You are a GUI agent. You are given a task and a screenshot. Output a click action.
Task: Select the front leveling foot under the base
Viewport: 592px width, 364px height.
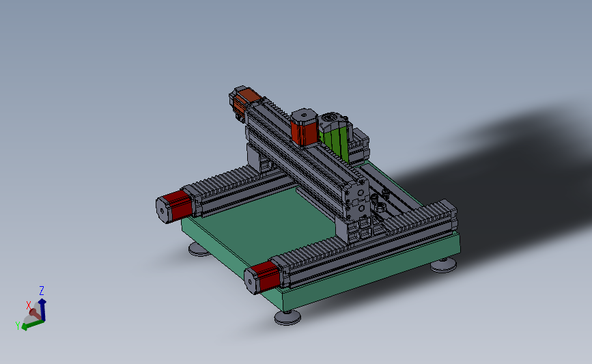click(x=287, y=317)
